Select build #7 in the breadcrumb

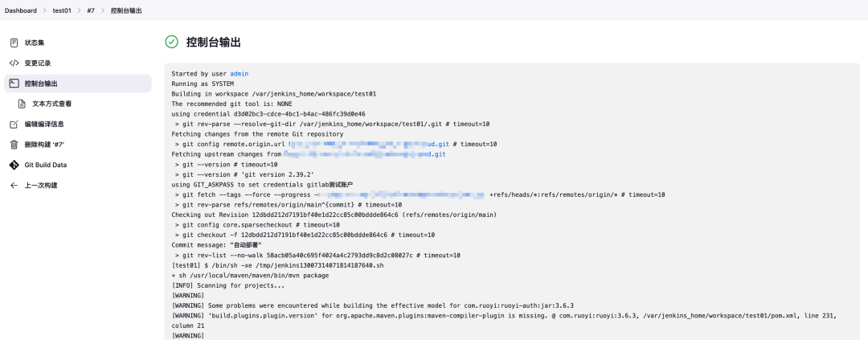pyautogui.click(x=91, y=10)
